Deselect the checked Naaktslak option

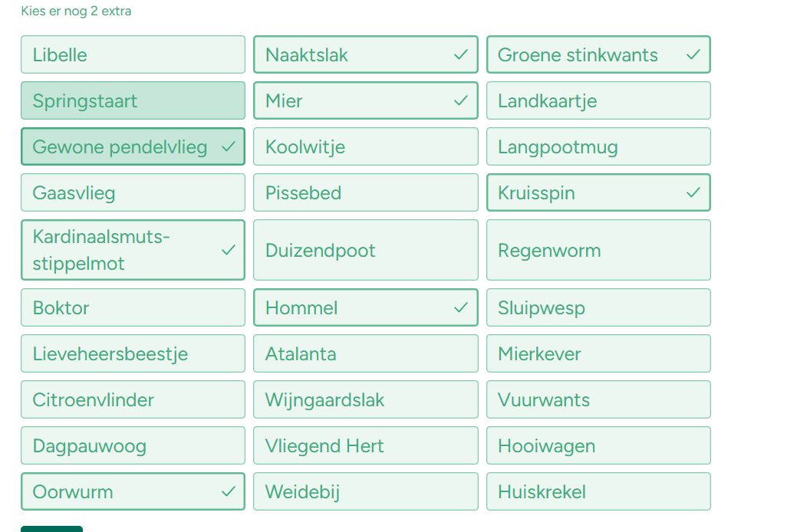pos(365,54)
